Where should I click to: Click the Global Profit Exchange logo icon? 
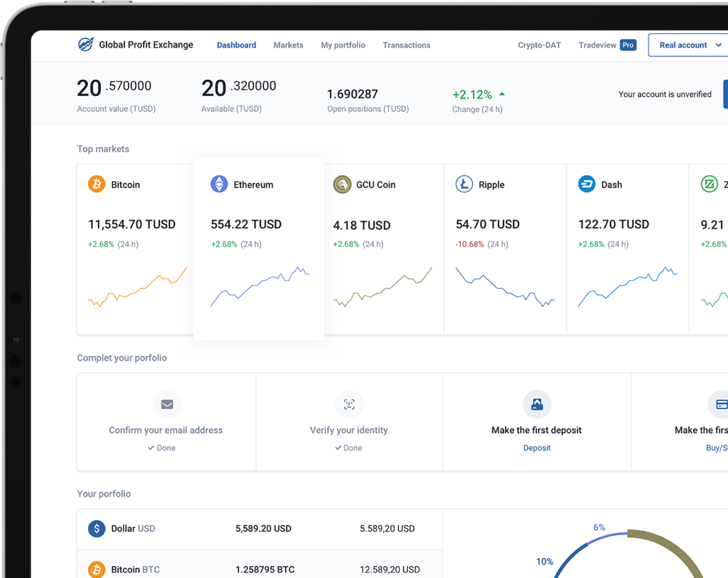(85, 44)
